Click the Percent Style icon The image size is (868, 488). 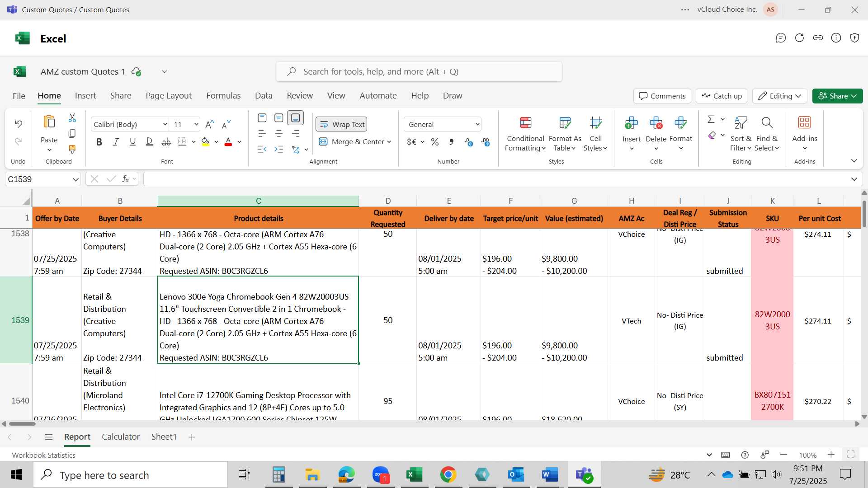435,142
